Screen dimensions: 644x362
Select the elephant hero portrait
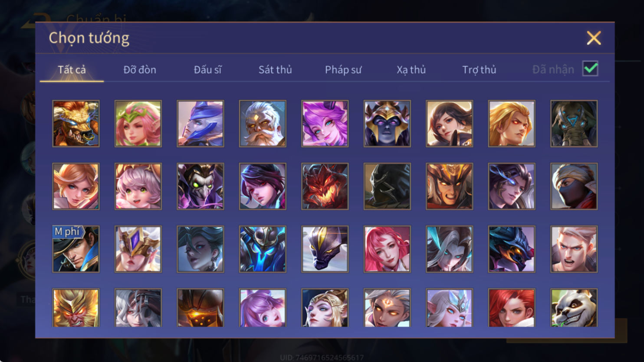pos(574,124)
